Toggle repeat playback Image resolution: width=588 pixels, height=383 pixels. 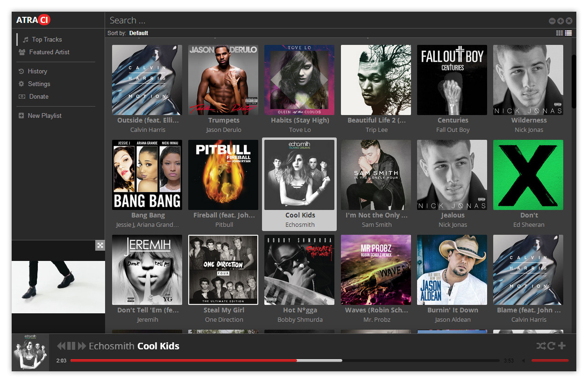552,346
